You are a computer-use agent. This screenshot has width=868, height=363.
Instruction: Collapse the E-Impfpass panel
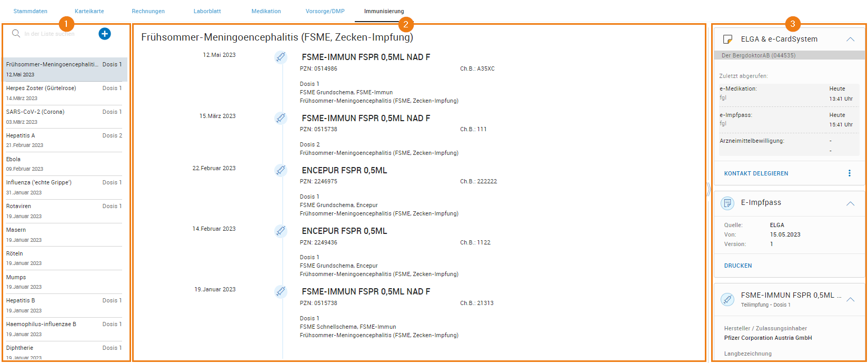click(850, 203)
